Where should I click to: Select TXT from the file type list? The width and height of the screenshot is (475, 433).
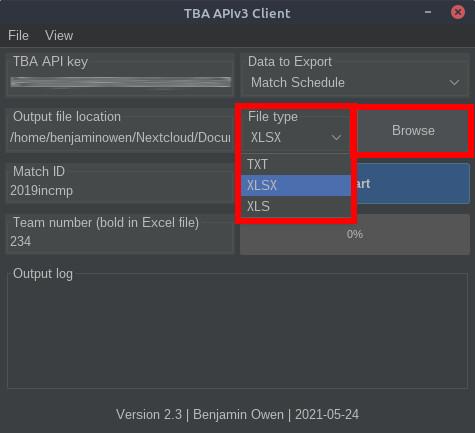click(x=296, y=164)
